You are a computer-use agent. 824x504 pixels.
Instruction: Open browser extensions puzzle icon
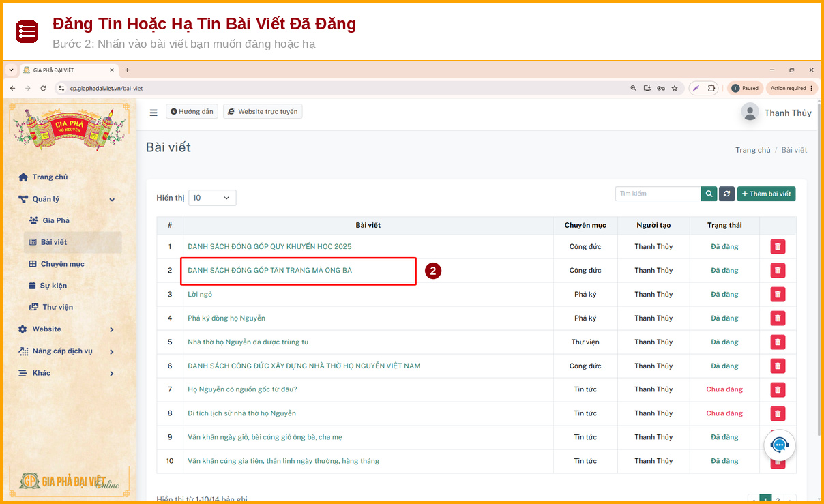coord(711,88)
